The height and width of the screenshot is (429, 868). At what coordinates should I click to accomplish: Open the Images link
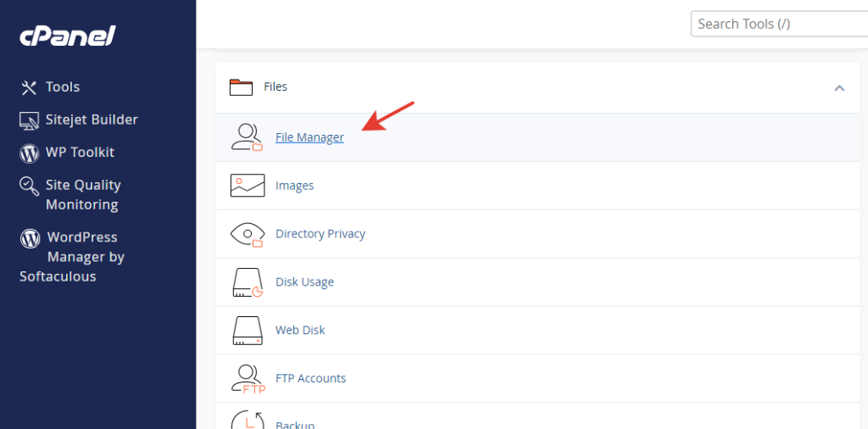click(294, 186)
